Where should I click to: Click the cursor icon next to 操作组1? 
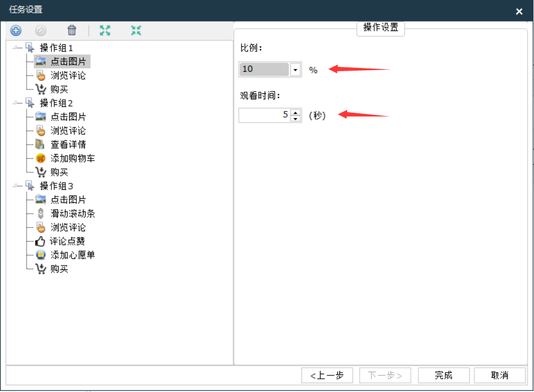[30, 47]
